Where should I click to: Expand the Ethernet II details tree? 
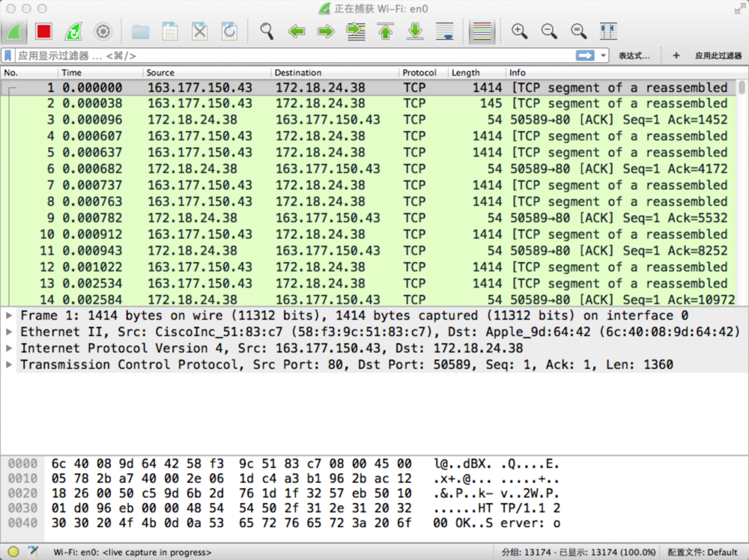coord(8,332)
